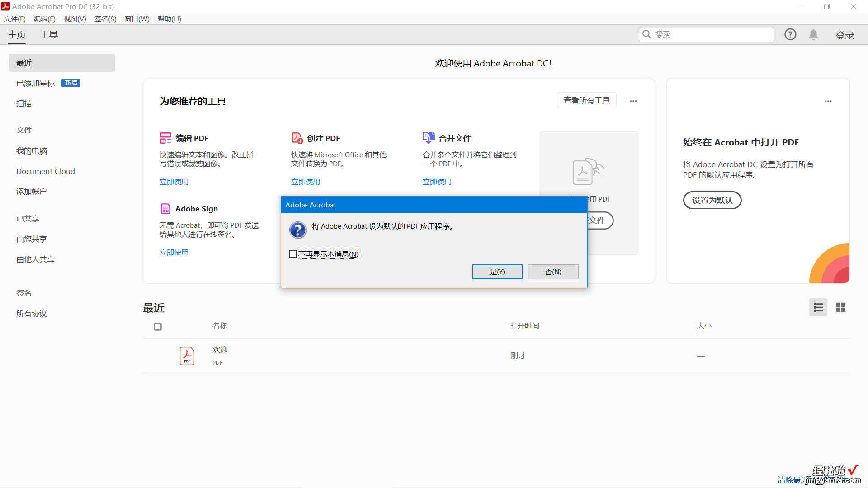Select 所有协议 in the sidebar
868x488 pixels.
click(32, 314)
